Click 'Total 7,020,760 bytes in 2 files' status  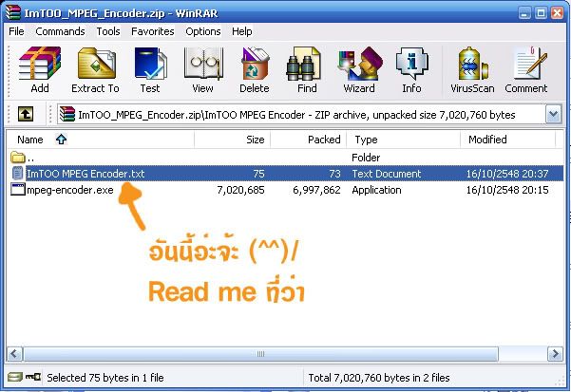pyautogui.click(x=379, y=378)
